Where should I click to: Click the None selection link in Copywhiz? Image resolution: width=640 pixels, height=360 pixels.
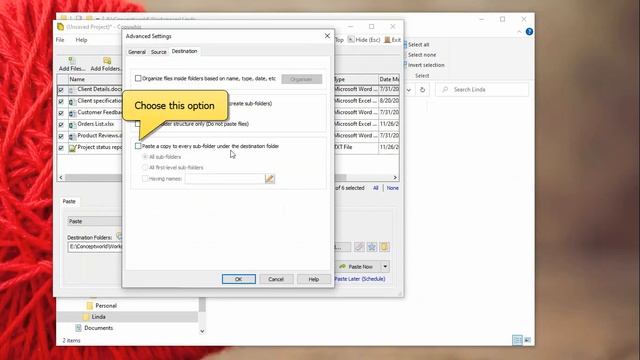tap(393, 188)
